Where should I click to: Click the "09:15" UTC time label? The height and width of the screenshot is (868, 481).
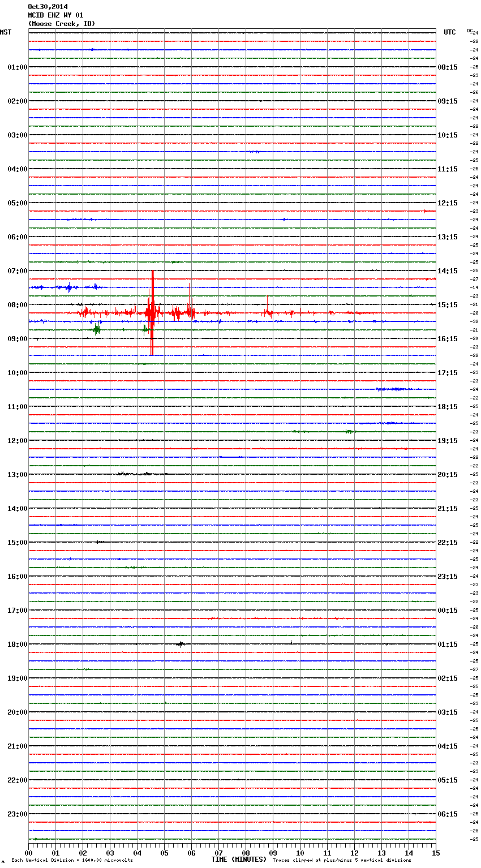click(x=448, y=101)
